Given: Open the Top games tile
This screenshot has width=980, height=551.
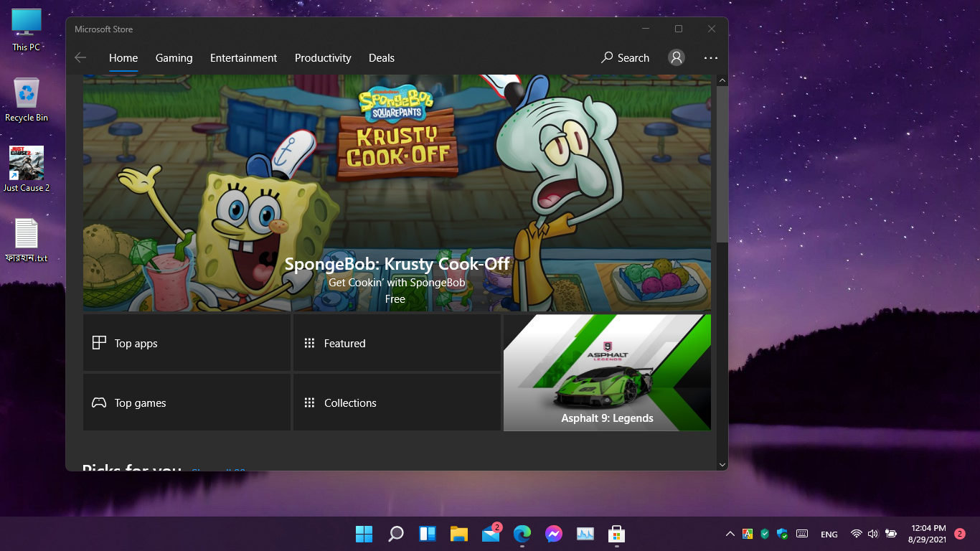Looking at the screenshot, I should (187, 402).
